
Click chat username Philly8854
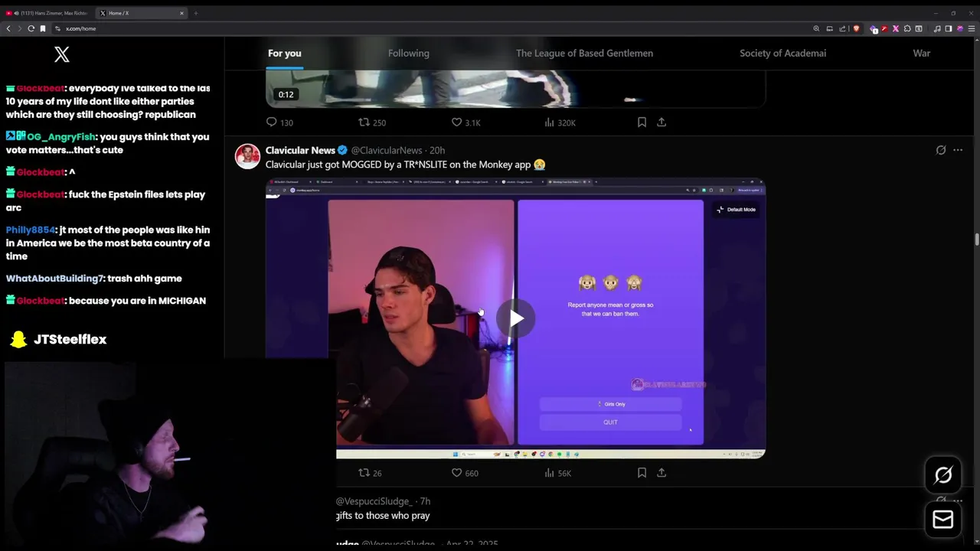[x=30, y=230]
